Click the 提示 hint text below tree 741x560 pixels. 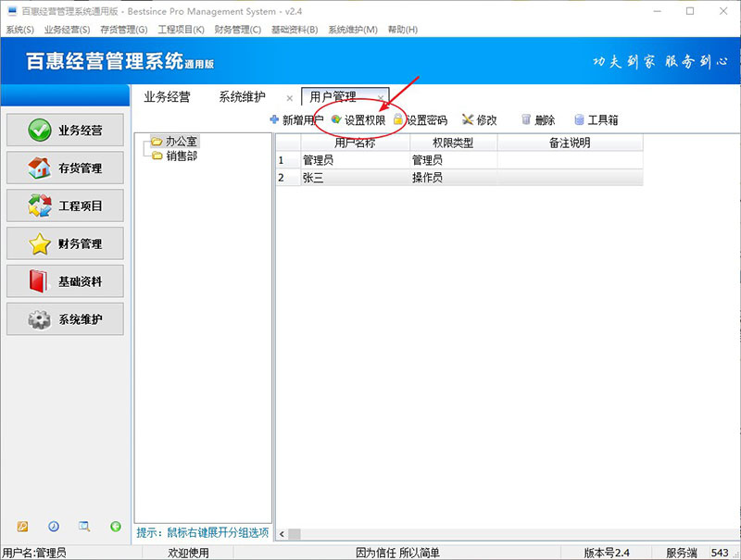[x=203, y=533]
